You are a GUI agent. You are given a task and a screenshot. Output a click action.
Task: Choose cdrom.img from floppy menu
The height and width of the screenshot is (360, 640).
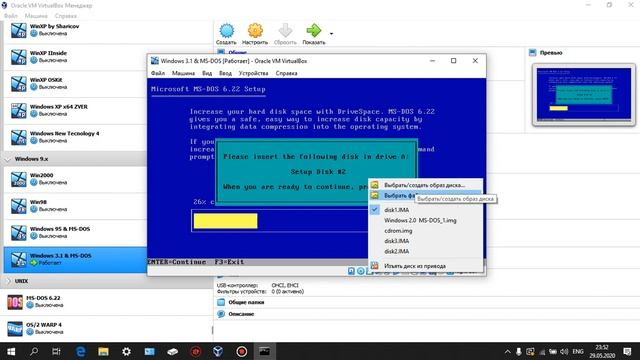pyautogui.click(x=425, y=231)
